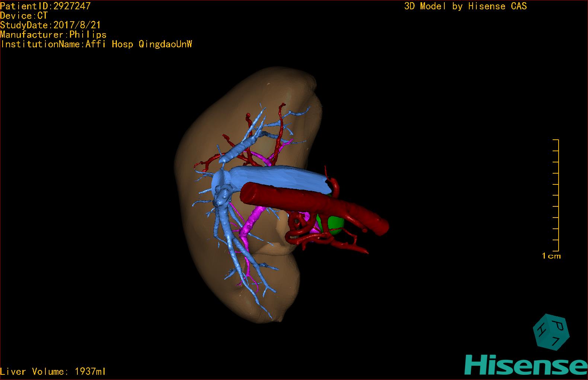Click the 3D Model by Hisense CAS title
Viewport: 588px width, 380px height.
click(x=465, y=6)
